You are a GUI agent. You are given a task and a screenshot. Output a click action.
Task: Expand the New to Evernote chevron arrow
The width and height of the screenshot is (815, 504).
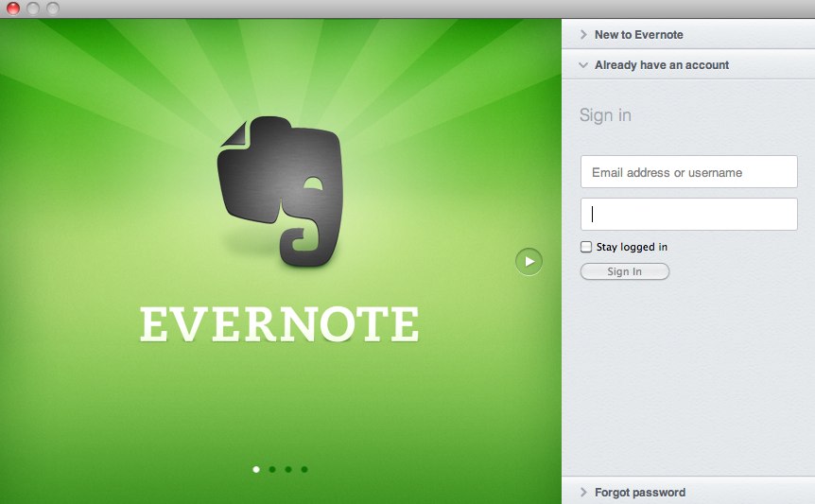(583, 35)
